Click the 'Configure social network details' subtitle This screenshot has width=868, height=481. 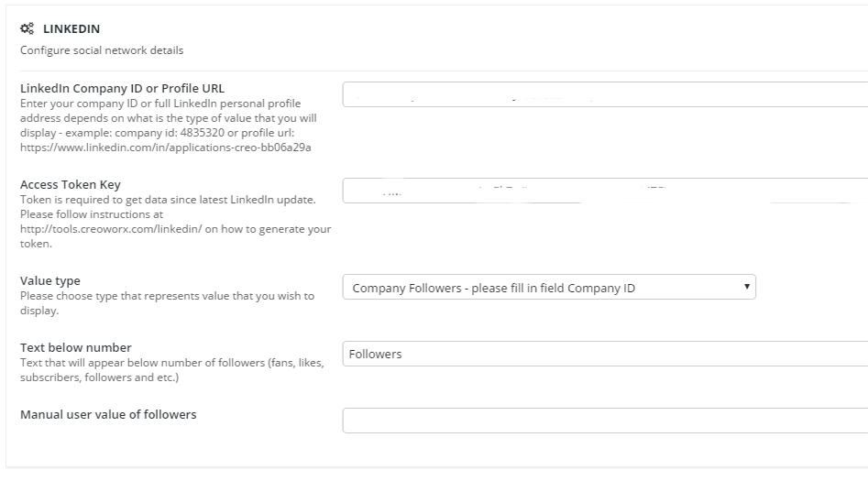[x=101, y=50]
